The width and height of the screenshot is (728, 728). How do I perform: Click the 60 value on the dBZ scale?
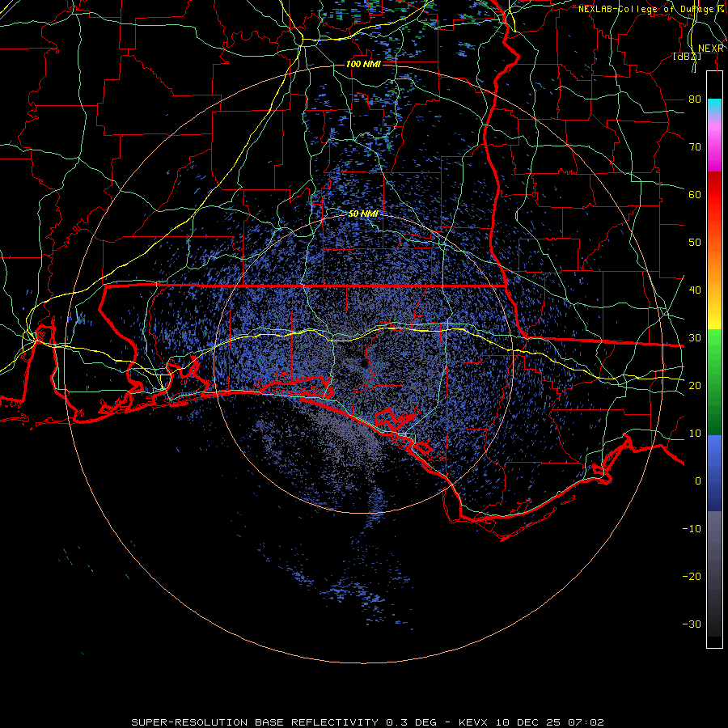pyautogui.click(x=695, y=195)
